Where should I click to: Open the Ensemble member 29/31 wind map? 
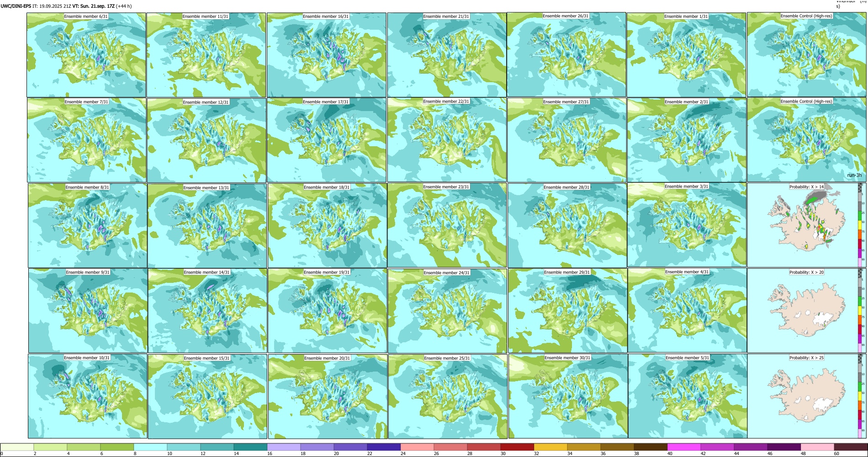[x=568, y=311]
